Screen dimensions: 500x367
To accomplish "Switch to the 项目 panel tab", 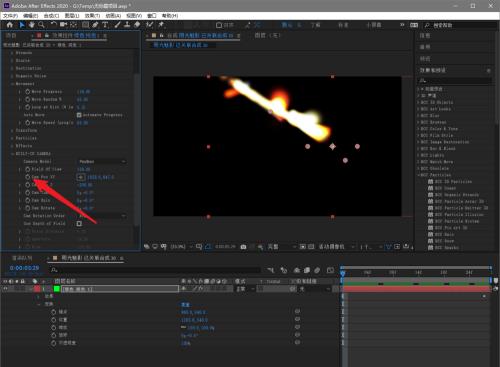I will point(11,35).
